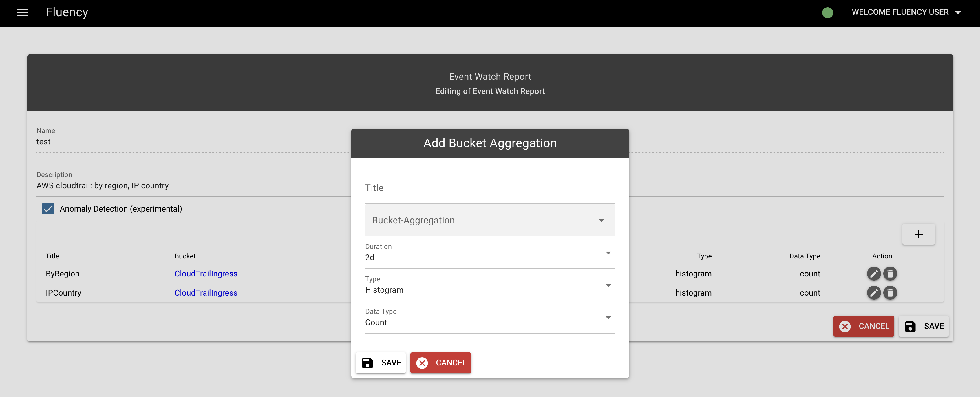This screenshot has width=980, height=397.
Task: Click count data type cell in ByRegion row
Action: point(810,274)
